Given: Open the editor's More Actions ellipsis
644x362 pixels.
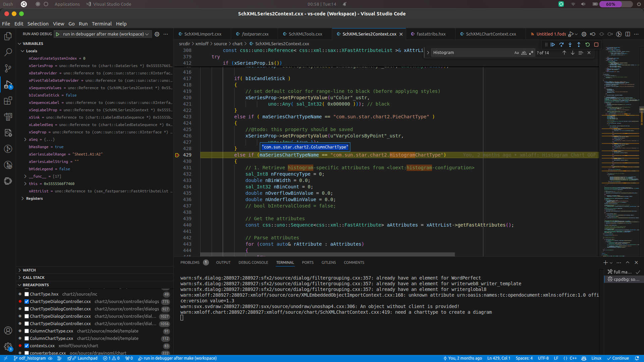Looking at the screenshot, I should pos(636,34).
